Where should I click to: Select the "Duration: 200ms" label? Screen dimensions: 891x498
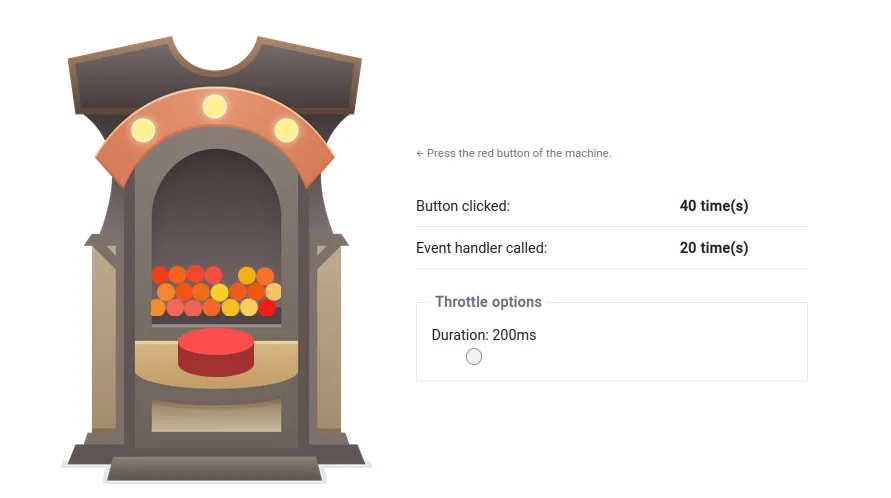pyautogui.click(x=484, y=335)
